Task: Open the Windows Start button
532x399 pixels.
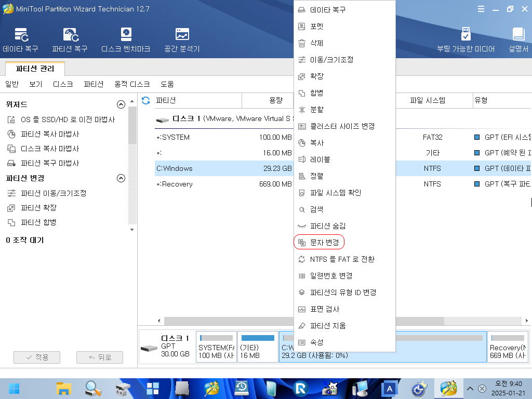Action: pyautogui.click(x=14, y=389)
